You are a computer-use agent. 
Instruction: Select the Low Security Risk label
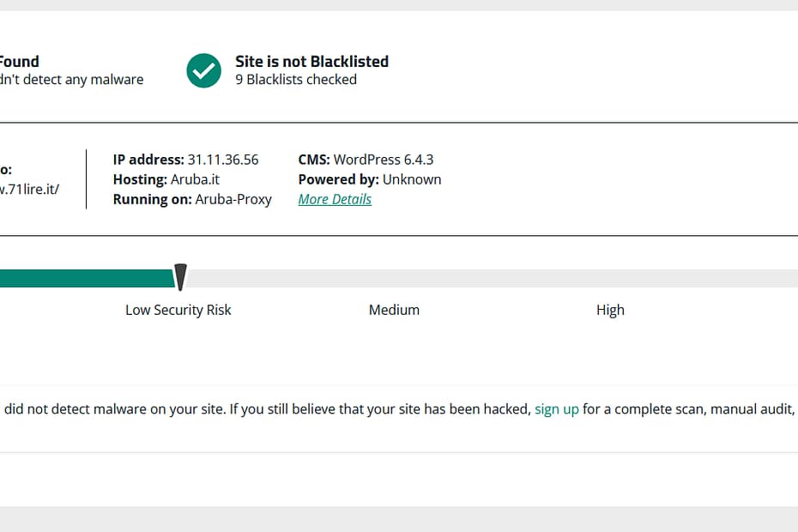click(x=178, y=310)
